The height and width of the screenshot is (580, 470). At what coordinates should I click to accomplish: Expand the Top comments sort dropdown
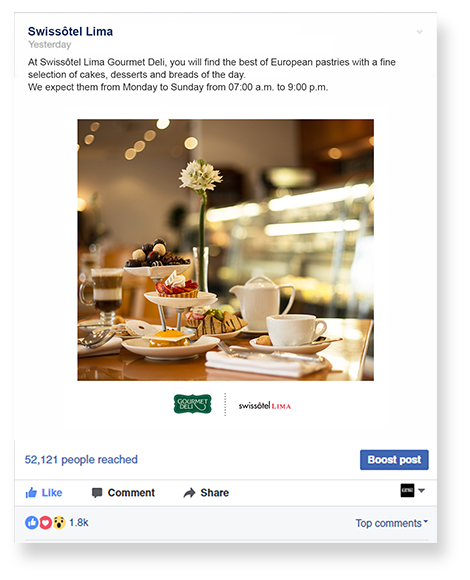[392, 523]
